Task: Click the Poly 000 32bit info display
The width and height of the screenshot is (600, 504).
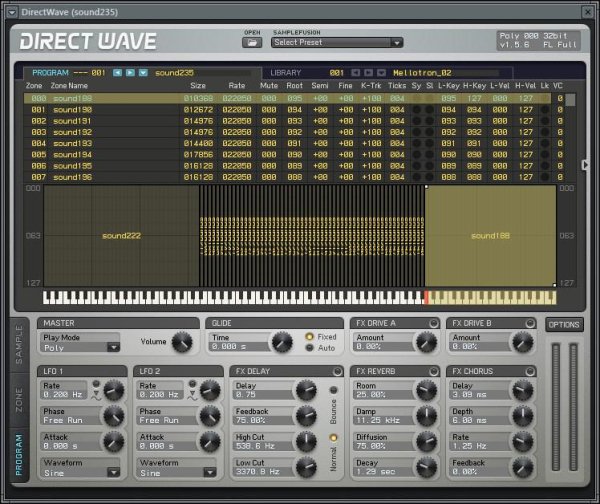Action: 538,40
